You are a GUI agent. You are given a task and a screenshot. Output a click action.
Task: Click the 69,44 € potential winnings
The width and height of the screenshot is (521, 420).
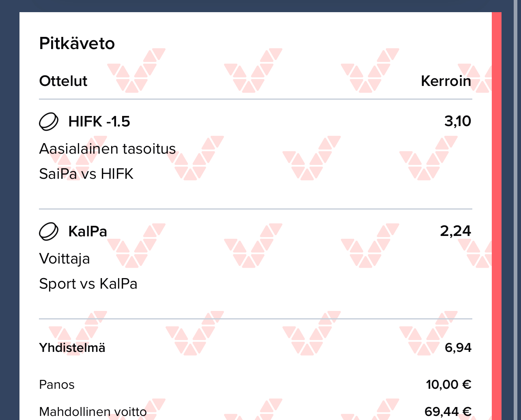448,412
